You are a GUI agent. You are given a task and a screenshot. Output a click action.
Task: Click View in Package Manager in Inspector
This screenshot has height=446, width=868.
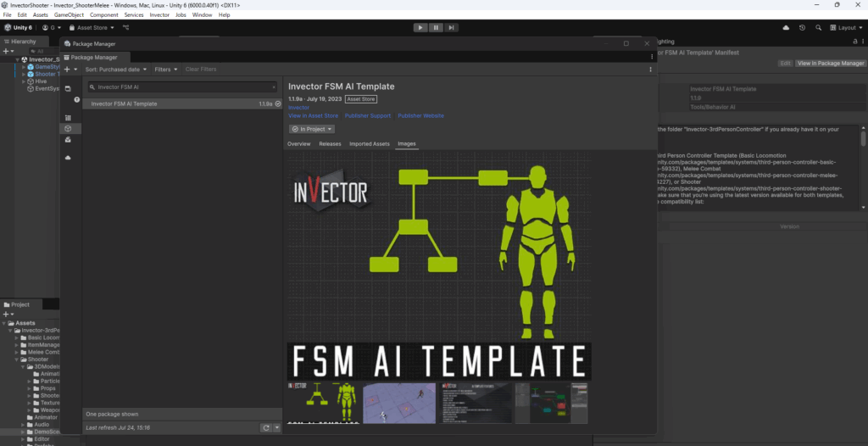(x=831, y=63)
